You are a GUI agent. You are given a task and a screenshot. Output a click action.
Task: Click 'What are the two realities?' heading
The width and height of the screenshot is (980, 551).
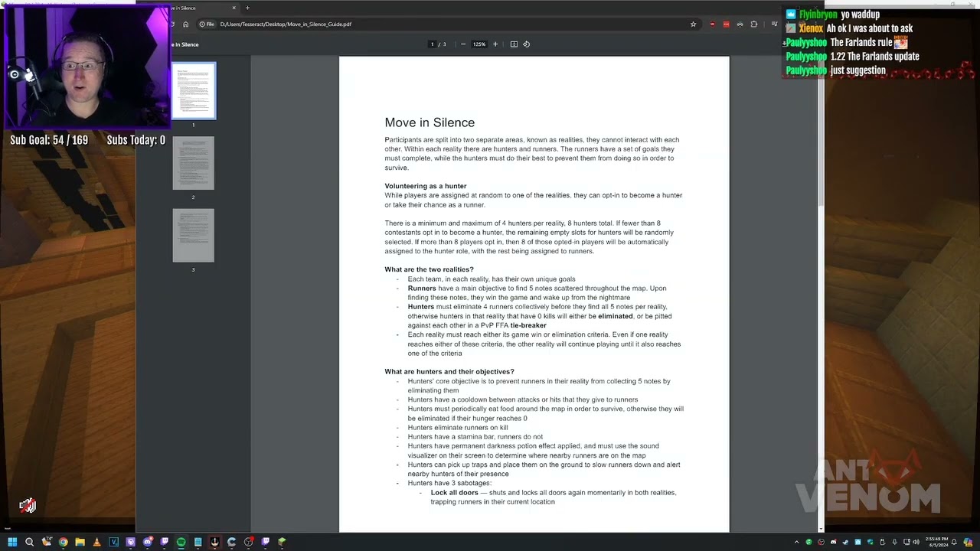[x=429, y=269]
